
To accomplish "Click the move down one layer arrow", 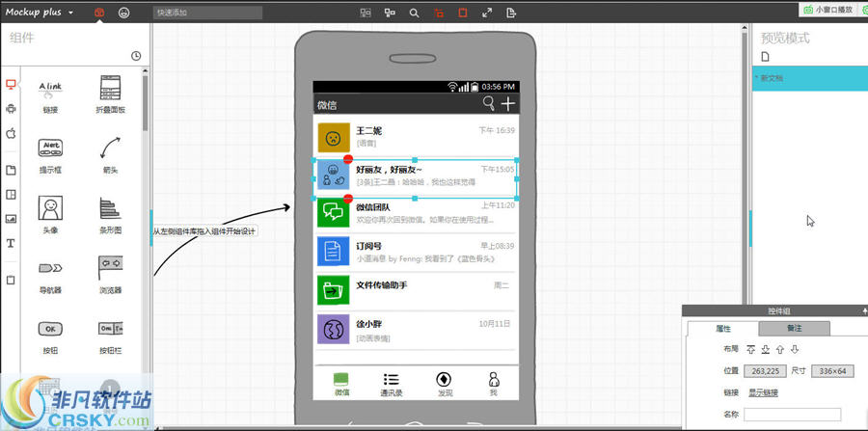I will point(795,349).
